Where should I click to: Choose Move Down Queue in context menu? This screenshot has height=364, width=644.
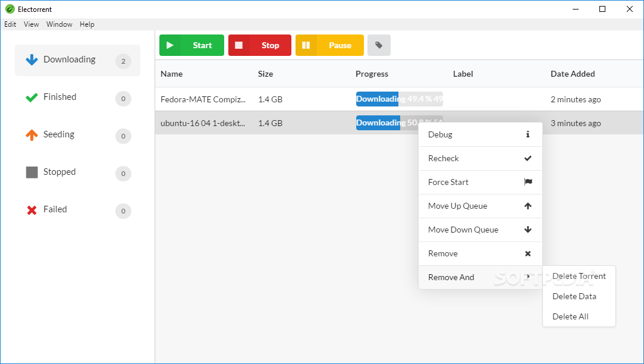[480, 230]
